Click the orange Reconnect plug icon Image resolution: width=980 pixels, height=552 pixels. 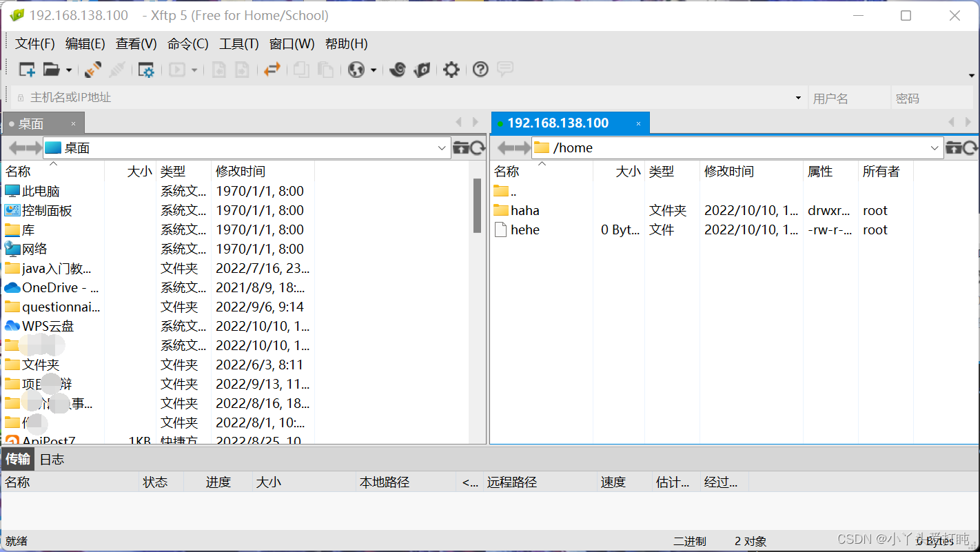point(93,69)
